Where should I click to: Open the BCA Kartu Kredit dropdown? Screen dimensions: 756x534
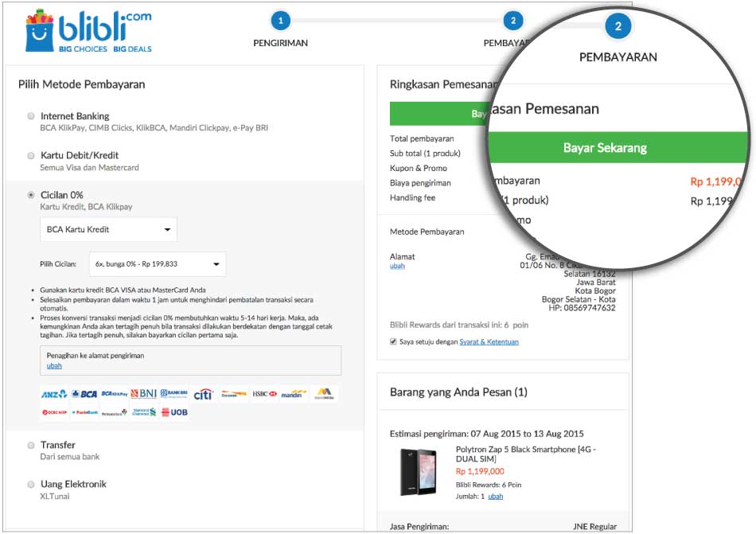pyautogui.click(x=108, y=229)
